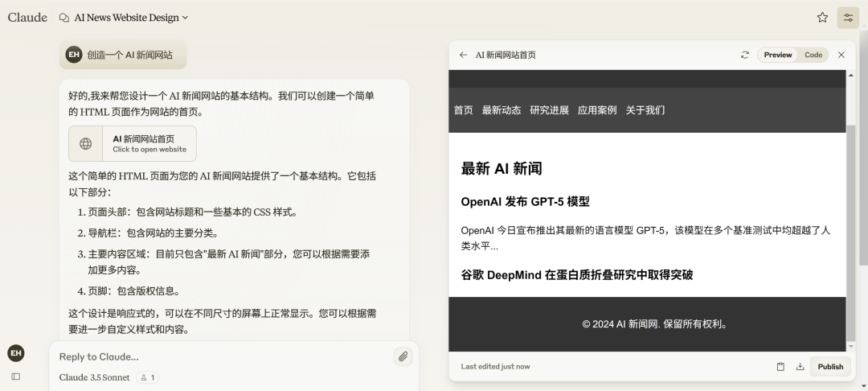
Task: Switch to Preview view
Action: coord(778,55)
